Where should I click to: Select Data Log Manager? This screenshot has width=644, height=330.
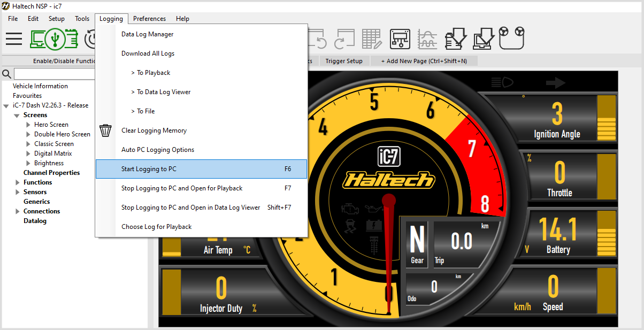[201, 34]
